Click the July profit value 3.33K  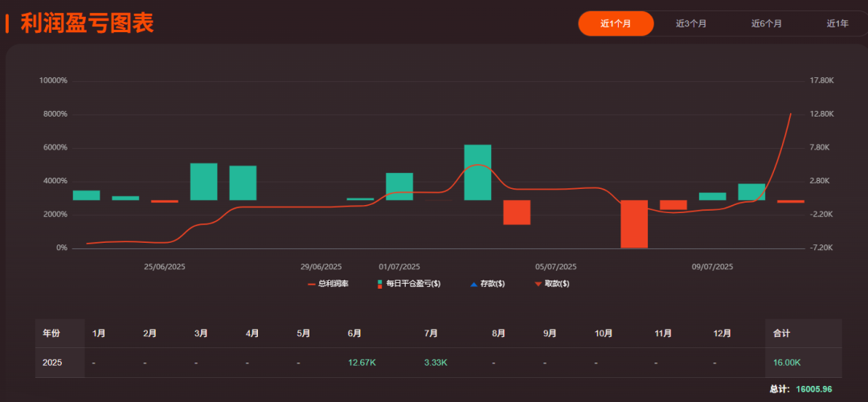pyautogui.click(x=436, y=363)
